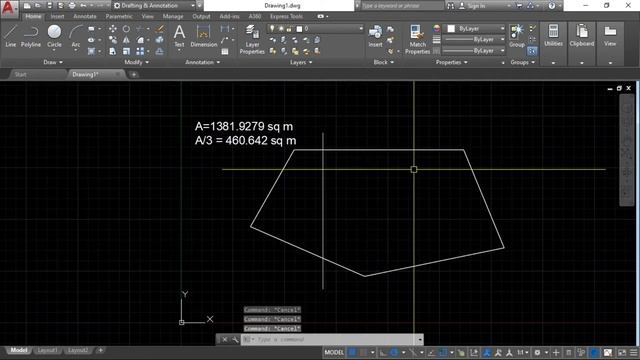
Task: Click the Group tool
Action: [x=517, y=36]
